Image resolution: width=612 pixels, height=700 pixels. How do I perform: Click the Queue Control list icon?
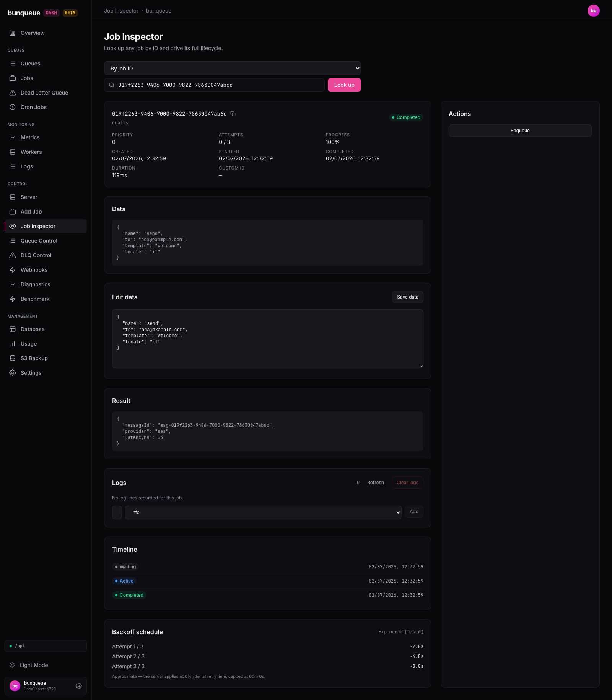13,241
